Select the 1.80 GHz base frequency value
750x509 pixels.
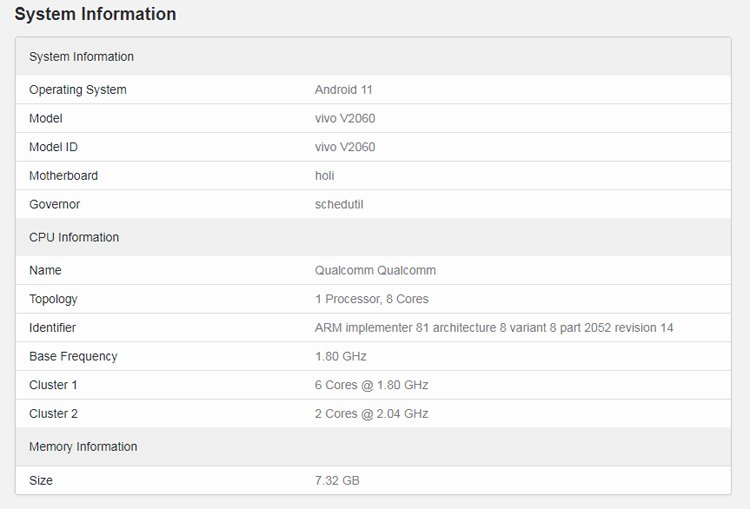pyautogui.click(x=341, y=356)
